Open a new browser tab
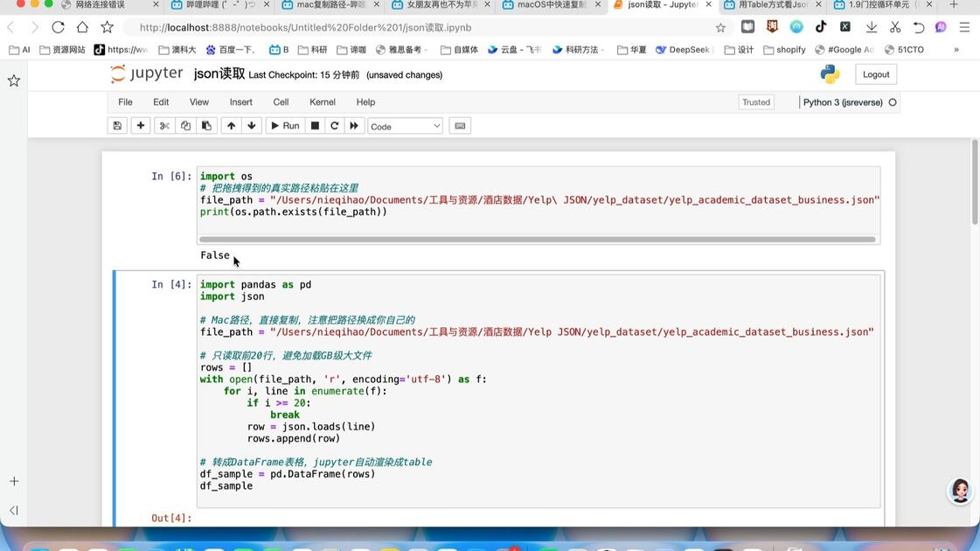The width and height of the screenshot is (980, 551). [x=954, y=5]
